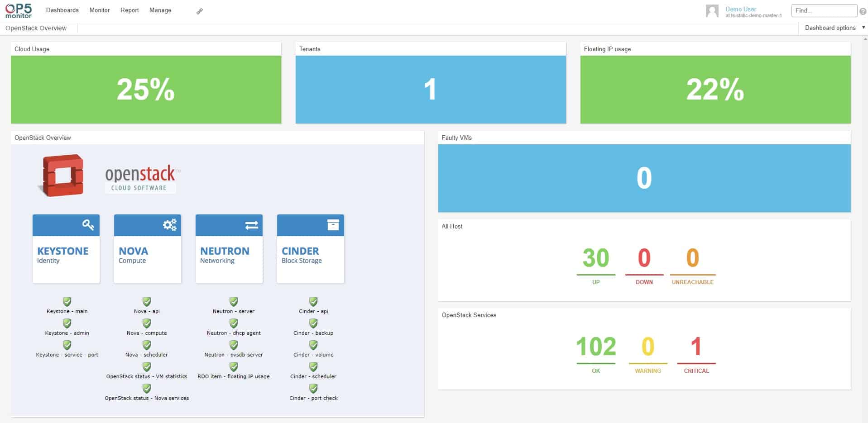Open the OpenStack Overview dashboard title
Screen dimensions: 868x423
[36, 28]
